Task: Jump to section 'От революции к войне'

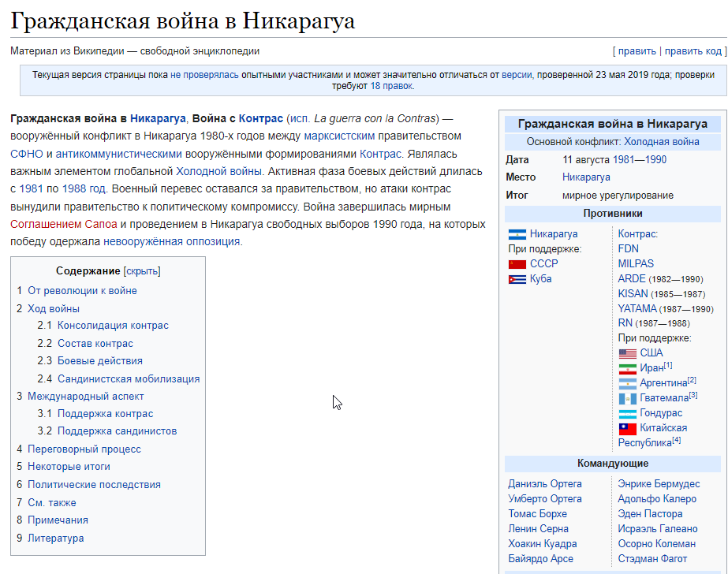Action: pyautogui.click(x=82, y=291)
